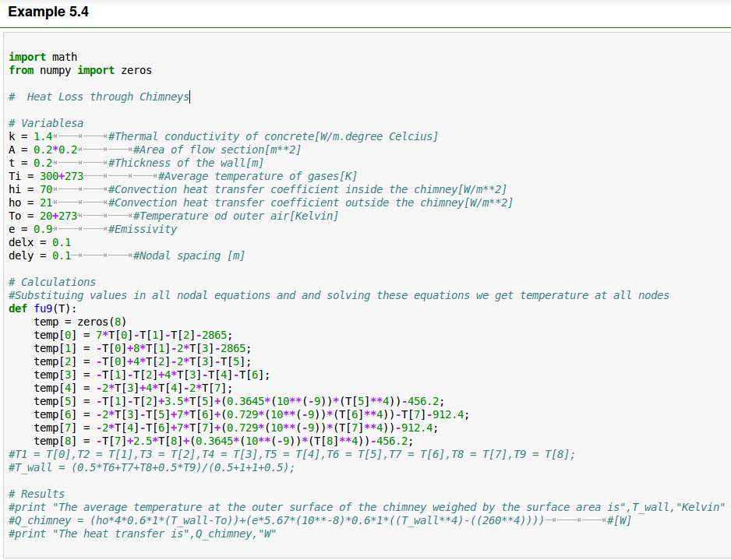Click the '# Calculations' comment
The image size is (731, 560).
[x=52, y=282]
